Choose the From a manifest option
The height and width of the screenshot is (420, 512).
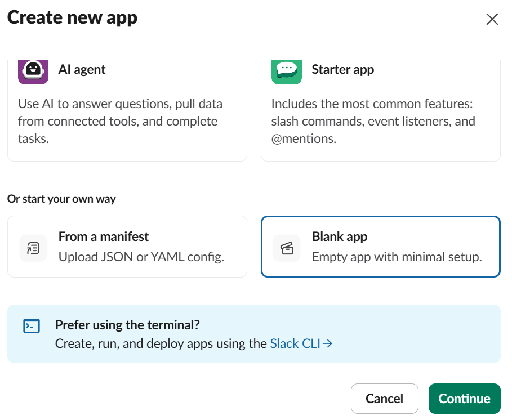(x=127, y=247)
